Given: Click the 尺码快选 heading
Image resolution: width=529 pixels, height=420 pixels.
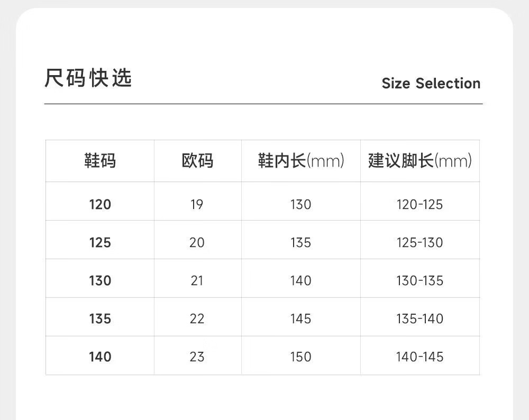Looking at the screenshot, I should coord(88,79).
